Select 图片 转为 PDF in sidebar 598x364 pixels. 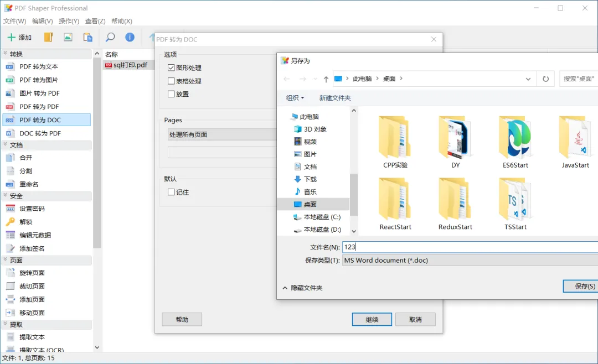[47, 93]
